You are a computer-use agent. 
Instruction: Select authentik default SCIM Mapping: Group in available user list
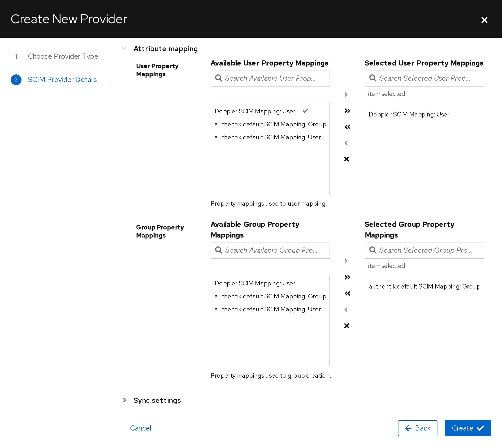tap(270, 124)
